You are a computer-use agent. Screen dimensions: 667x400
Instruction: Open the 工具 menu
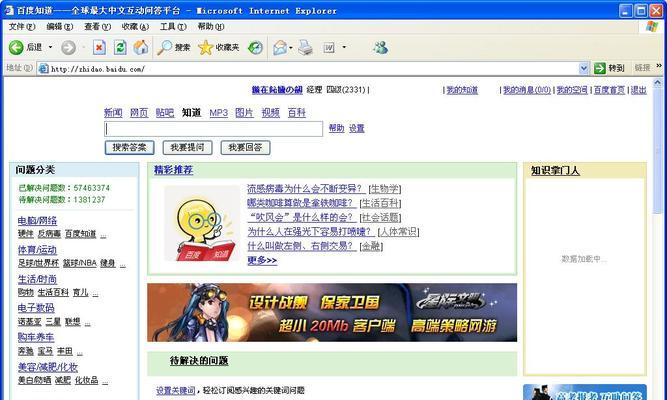(x=173, y=26)
